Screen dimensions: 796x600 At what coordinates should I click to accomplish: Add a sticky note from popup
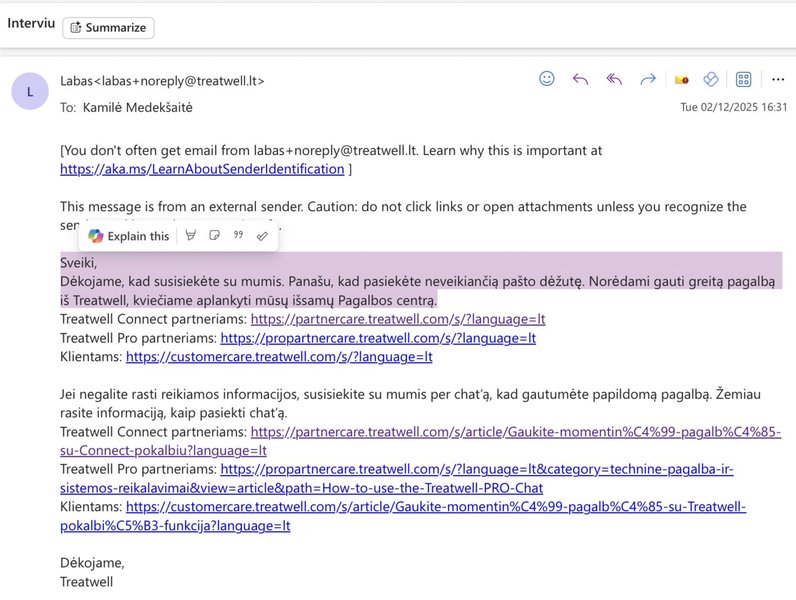214,236
